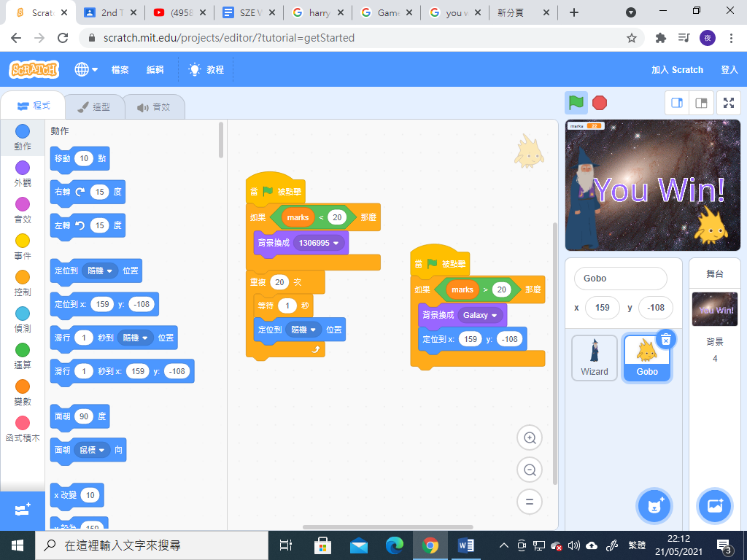
Task: Switch to the 造型 costumes tab
Action: click(x=93, y=106)
